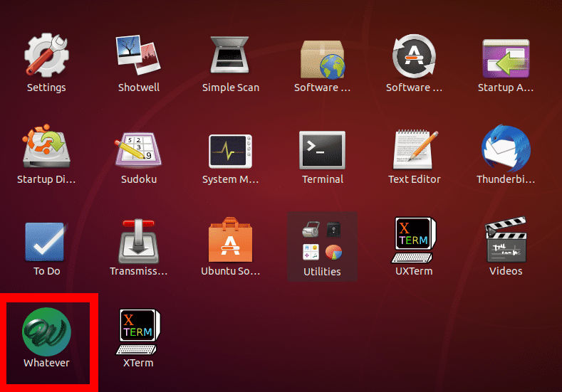Open the Utilities app folder
562x392 pixels.
click(322, 246)
